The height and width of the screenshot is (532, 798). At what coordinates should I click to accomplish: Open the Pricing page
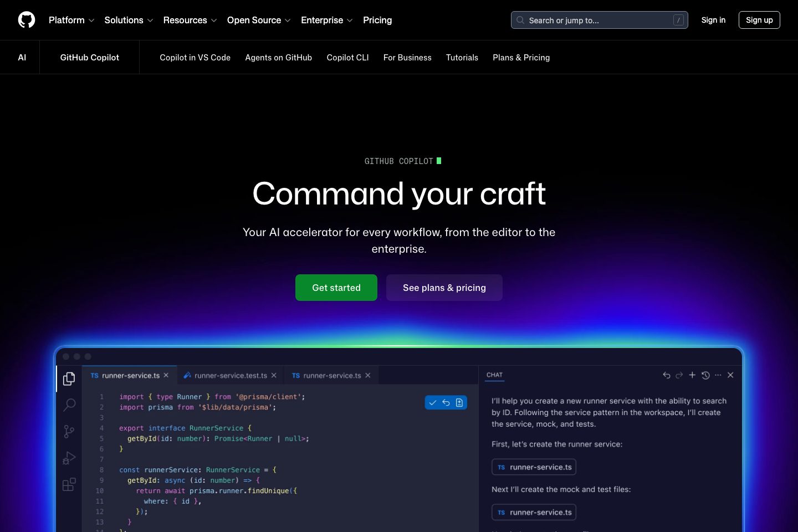pos(377,20)
